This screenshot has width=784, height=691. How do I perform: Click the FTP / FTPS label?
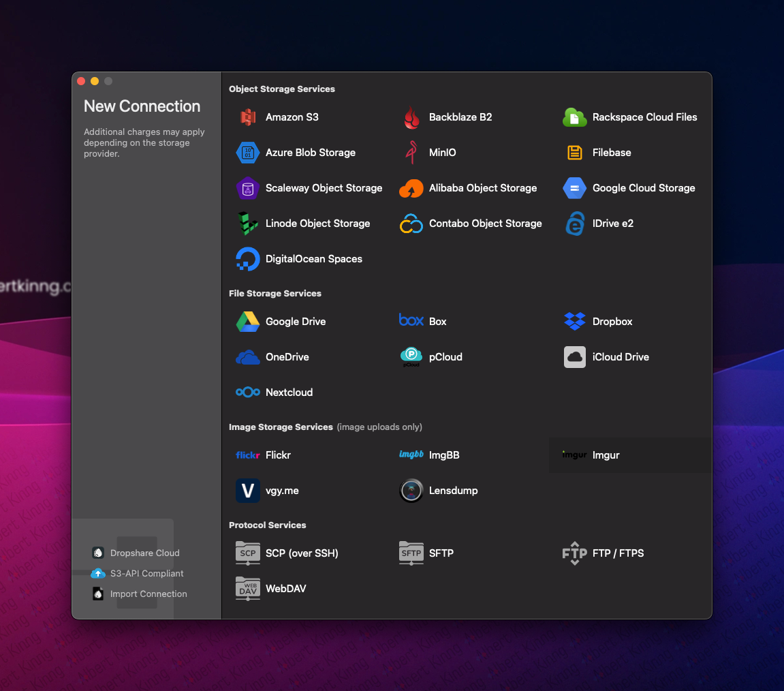click(x=618, y=553)
